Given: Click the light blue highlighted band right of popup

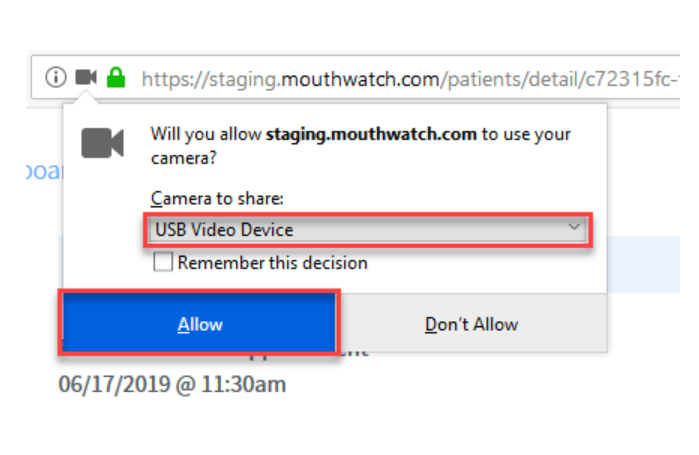Looking at the screenshot, I should point(643,264).
